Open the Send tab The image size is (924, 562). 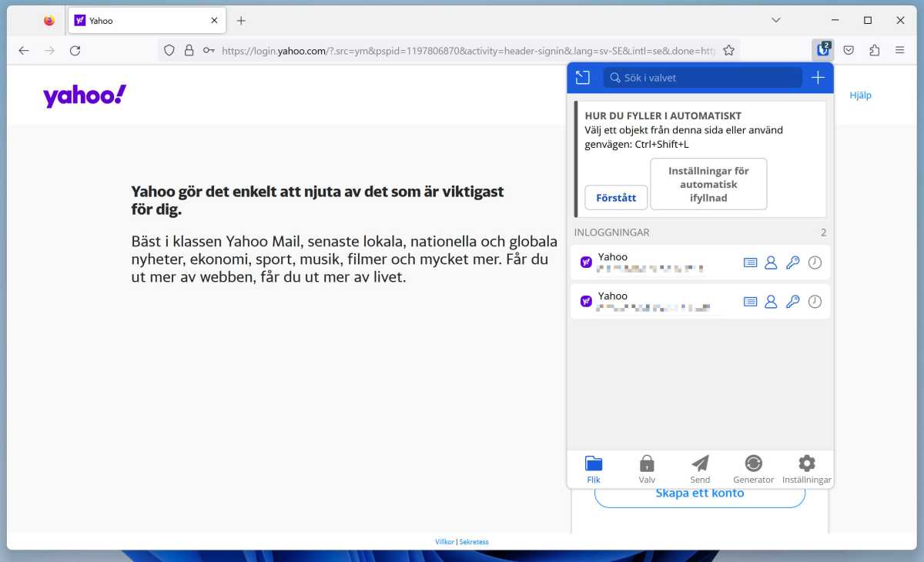pyautogui.click(x=700, y=470)
